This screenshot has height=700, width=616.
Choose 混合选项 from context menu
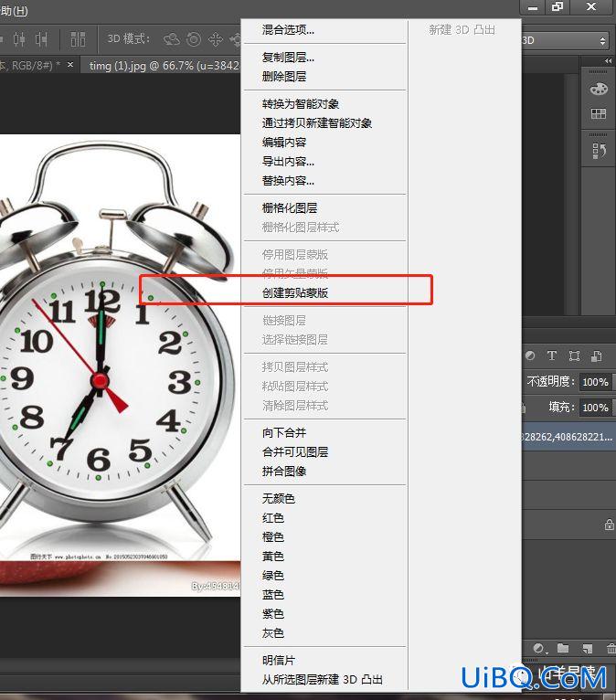[x=324, y=30]
